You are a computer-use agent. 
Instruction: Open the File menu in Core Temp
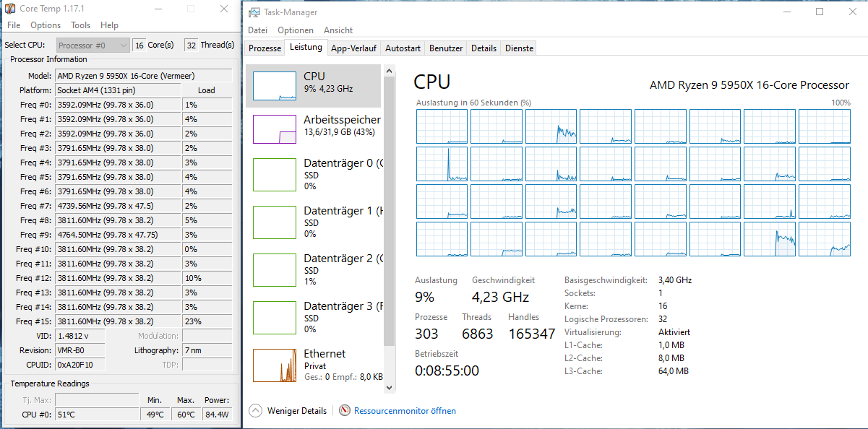[14, 25]
